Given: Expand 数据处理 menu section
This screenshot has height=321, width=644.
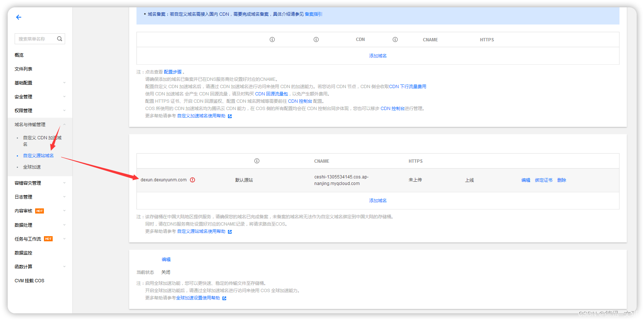Looking at the screenshot, I should point(40,225).
